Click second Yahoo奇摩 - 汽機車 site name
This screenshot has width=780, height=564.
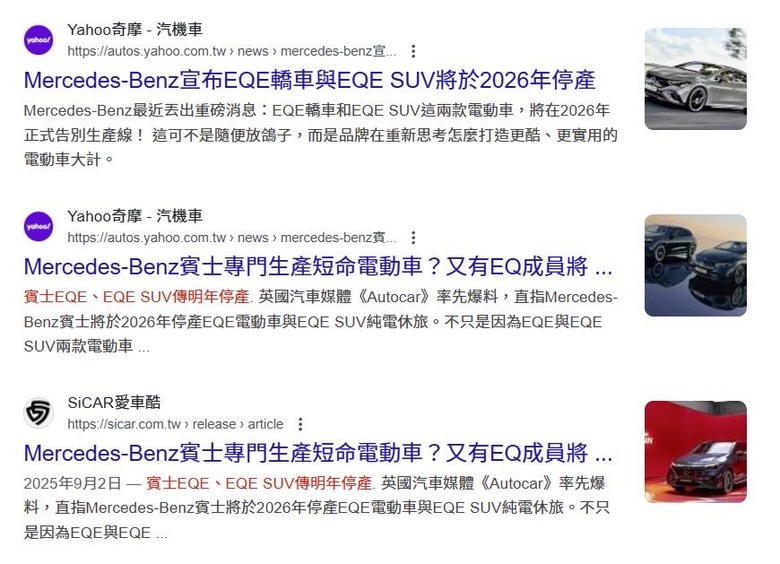135,216
